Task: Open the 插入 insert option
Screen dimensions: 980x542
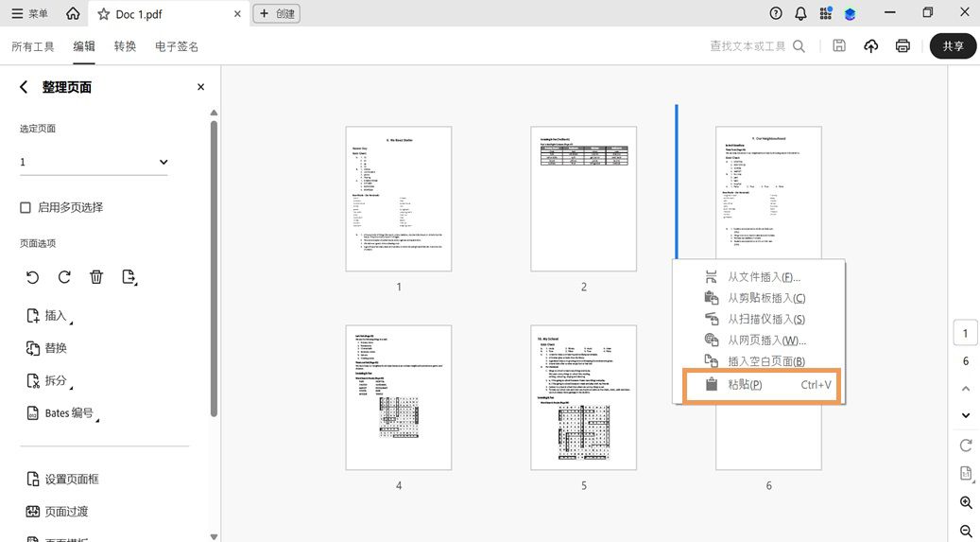Action: 49,315
